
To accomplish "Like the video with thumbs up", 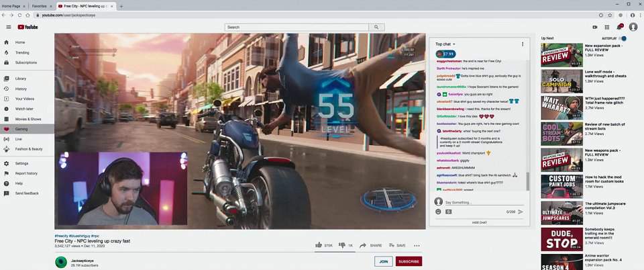I will [x=318, y=245].
